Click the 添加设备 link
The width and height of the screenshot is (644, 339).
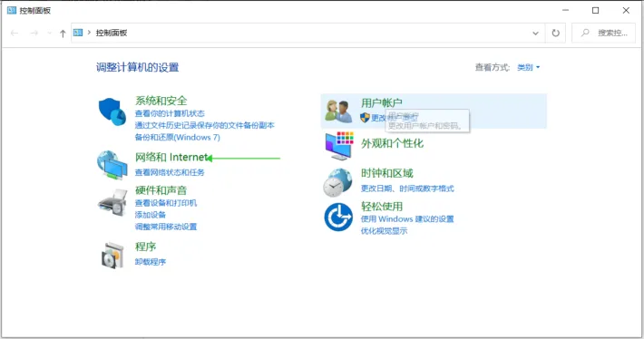tap(151, 215)
